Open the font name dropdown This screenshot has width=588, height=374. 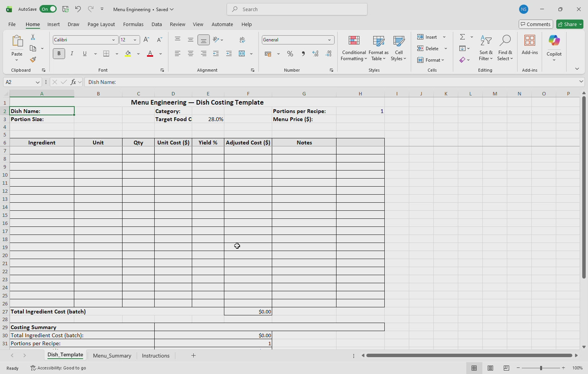coord(113,39)
